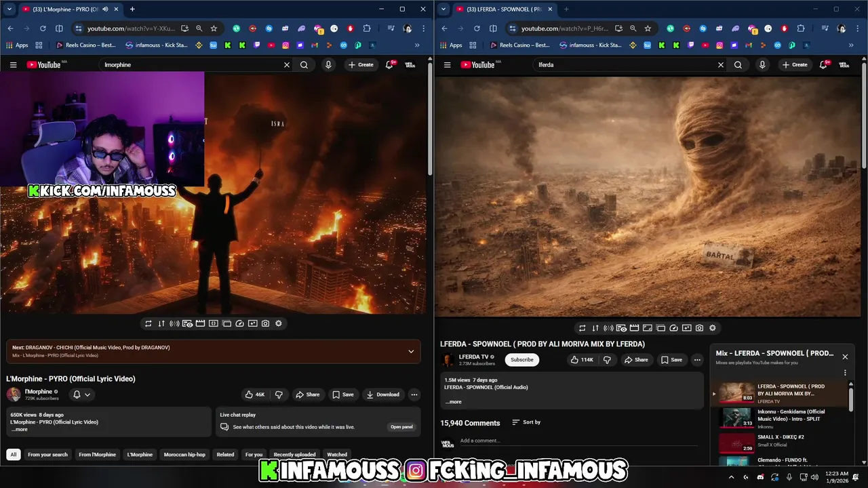Screen dimensions: 868x488
Task: Bookmark the page in left browser window
Action: 214,28
